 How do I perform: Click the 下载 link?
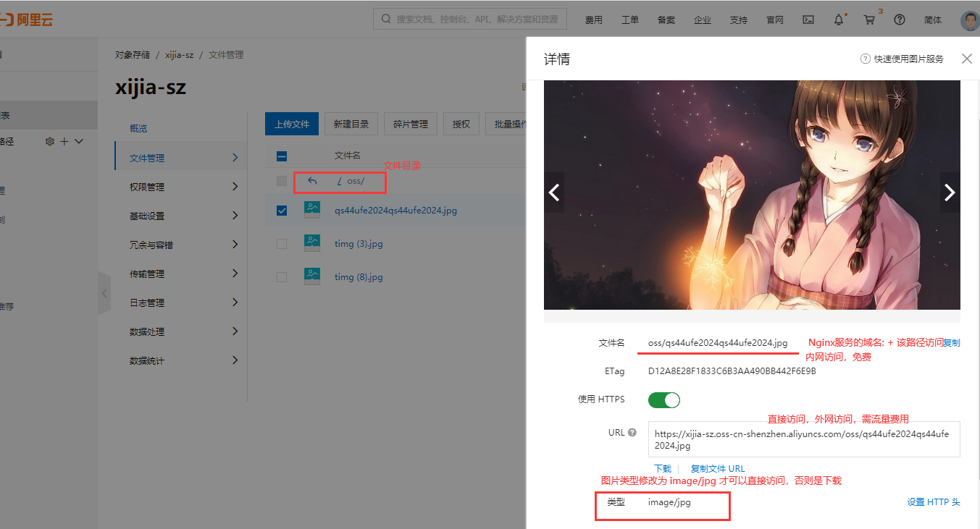663,469
